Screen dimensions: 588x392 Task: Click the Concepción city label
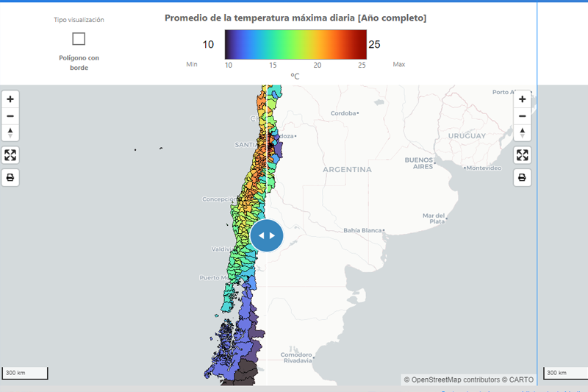[219, 199]
